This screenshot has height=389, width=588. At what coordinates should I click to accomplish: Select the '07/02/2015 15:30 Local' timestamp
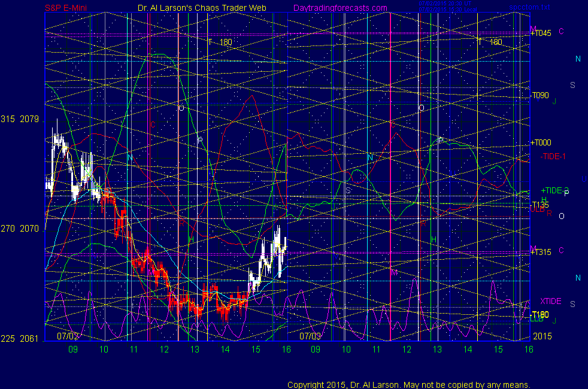(448, 10)
